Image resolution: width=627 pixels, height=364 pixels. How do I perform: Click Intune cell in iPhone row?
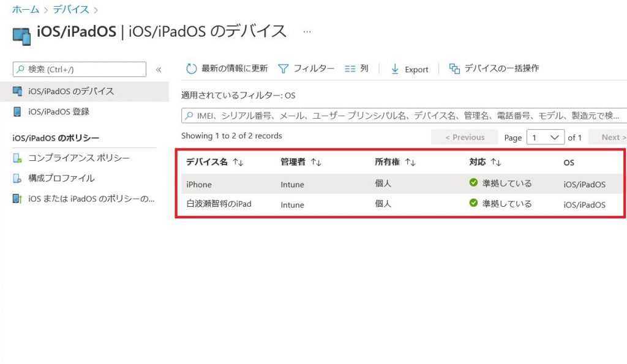292,185
